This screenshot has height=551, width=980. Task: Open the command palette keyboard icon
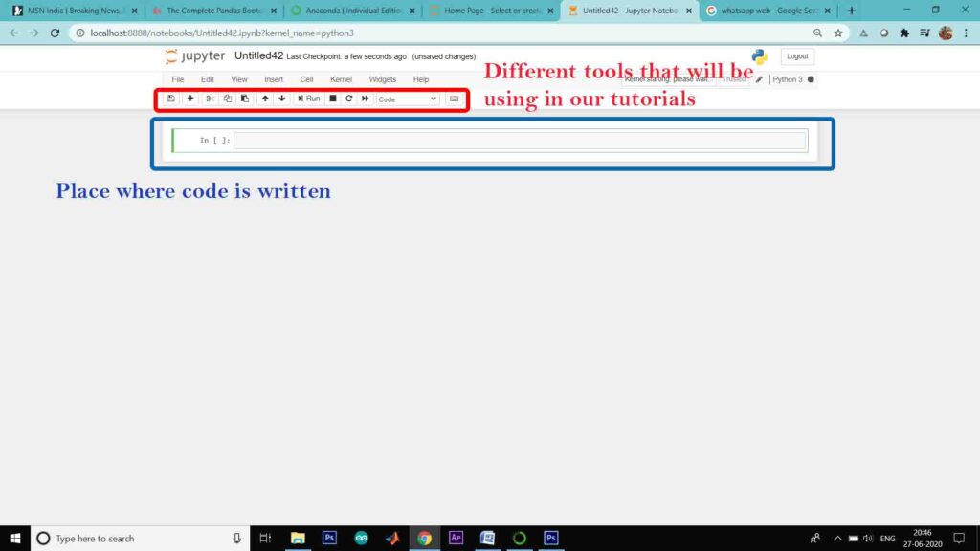coord(455,99)
